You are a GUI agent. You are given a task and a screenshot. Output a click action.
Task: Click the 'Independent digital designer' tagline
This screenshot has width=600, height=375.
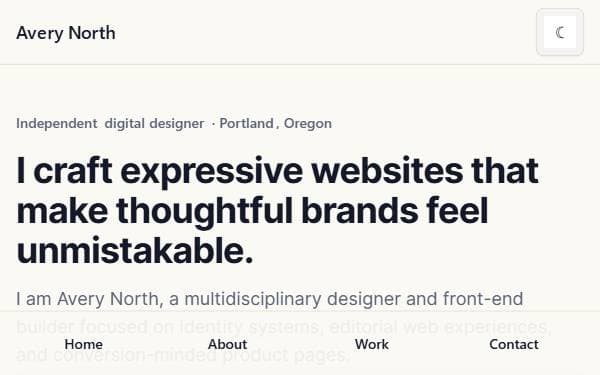pos(110,124)
